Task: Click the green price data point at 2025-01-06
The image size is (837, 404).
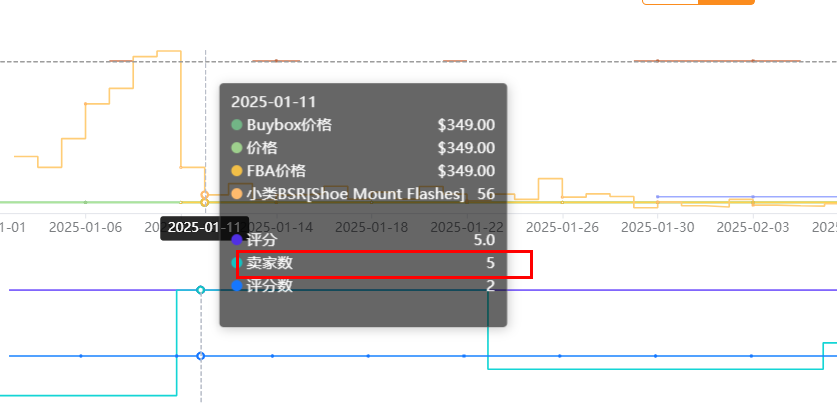Action: pyautogui.click(x=85, y=202)
